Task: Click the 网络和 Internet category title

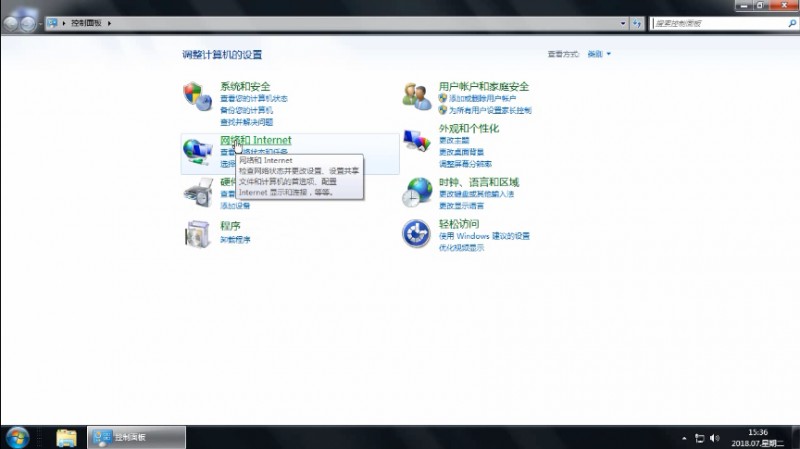Action: click(256, 140)
